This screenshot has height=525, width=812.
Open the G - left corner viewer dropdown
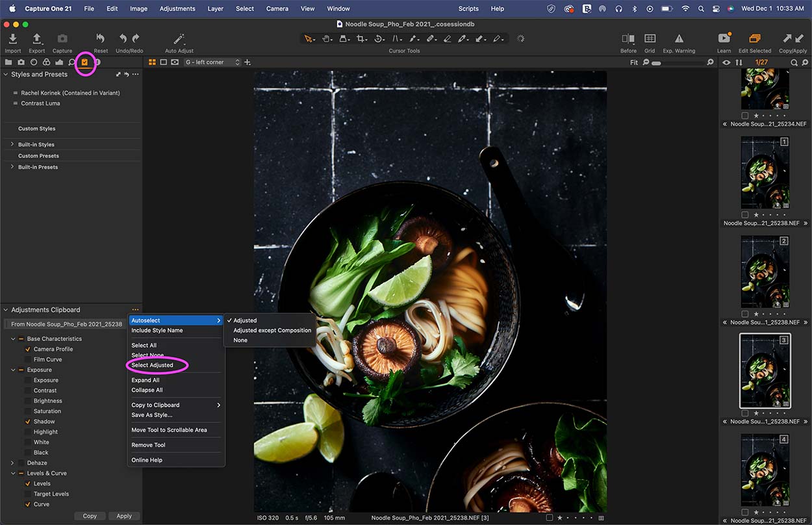coord(211,62)
